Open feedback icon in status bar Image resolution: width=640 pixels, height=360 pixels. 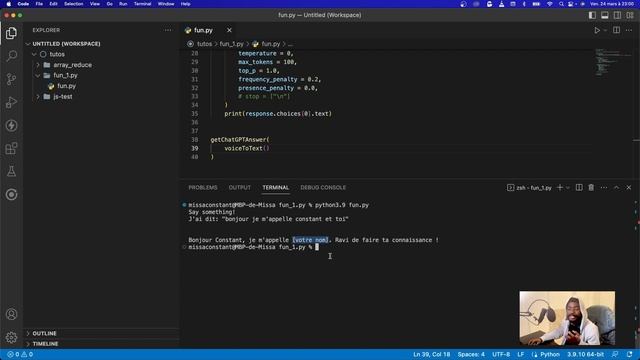point(615,354)
